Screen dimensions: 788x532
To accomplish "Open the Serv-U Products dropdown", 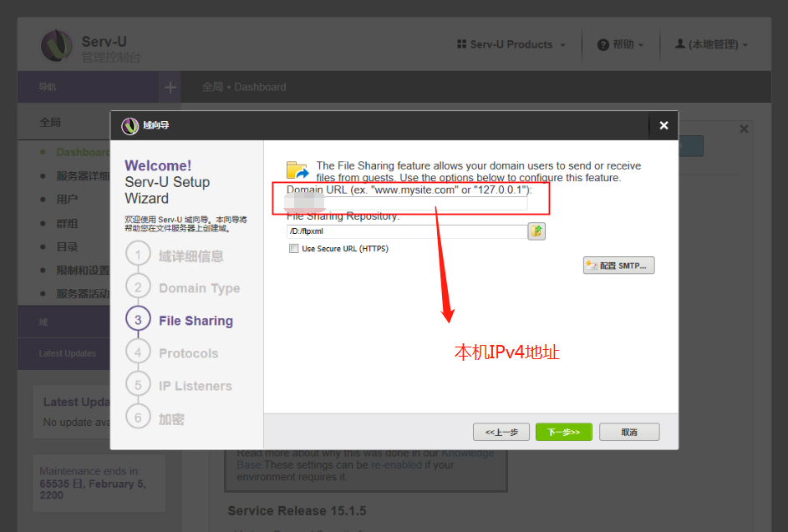I will tap(511, 44).
